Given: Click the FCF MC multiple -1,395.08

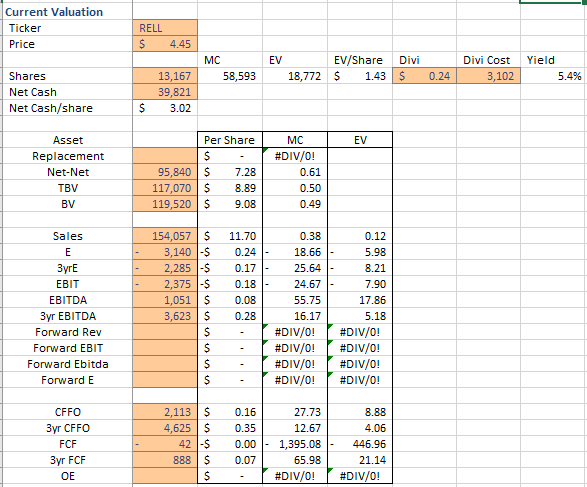Looking at the screenshot, I should (x=295, y=444).
